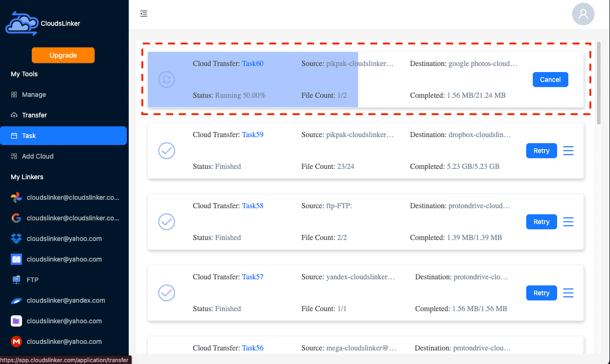
Task: Open the Task57 link
Action: click(253, 277)
